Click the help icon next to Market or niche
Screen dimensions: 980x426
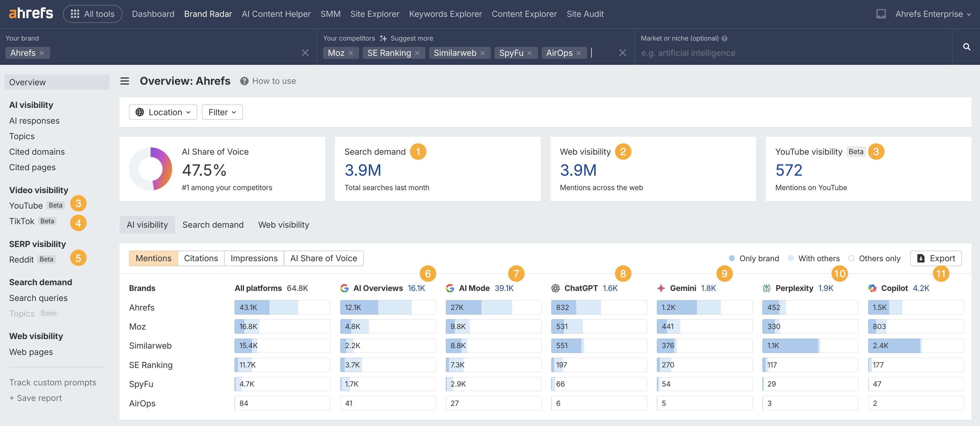click(x=724, y=38)
